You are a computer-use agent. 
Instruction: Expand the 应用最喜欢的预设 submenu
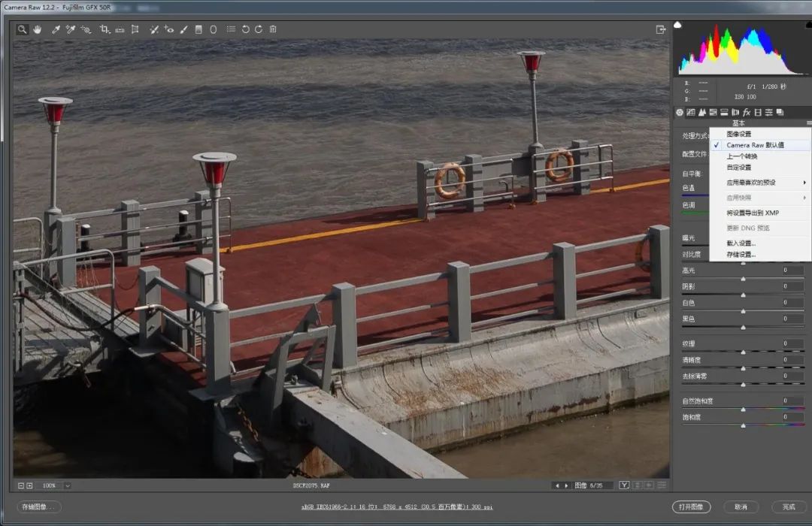coord(761,183)
